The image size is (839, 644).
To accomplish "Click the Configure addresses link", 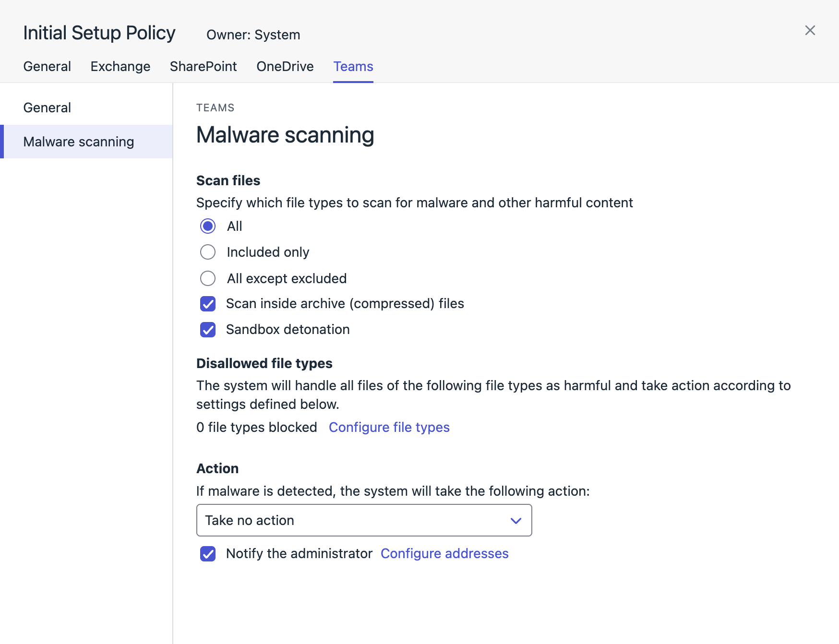I will (x=444, y=554).
